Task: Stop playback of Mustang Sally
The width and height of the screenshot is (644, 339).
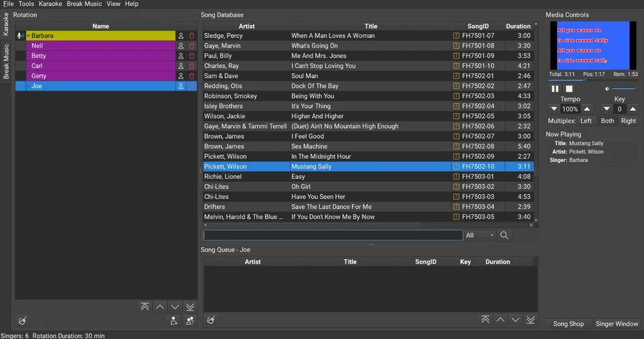Action: tap(569, 89)
